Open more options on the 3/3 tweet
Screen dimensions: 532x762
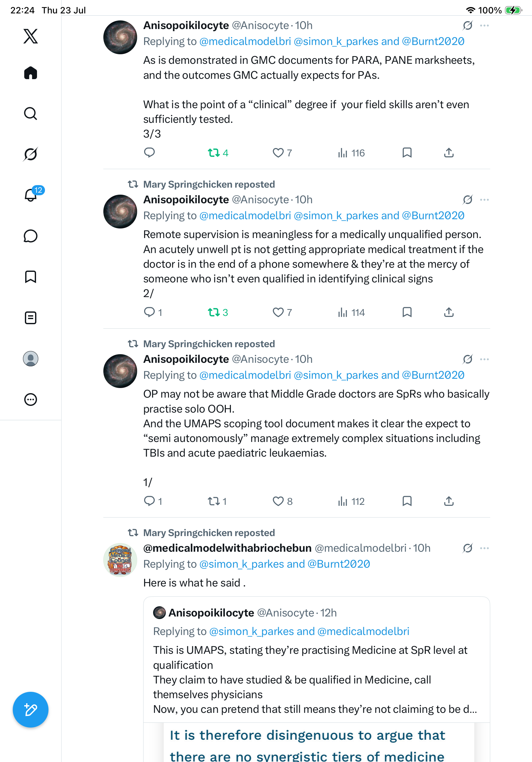484,26
